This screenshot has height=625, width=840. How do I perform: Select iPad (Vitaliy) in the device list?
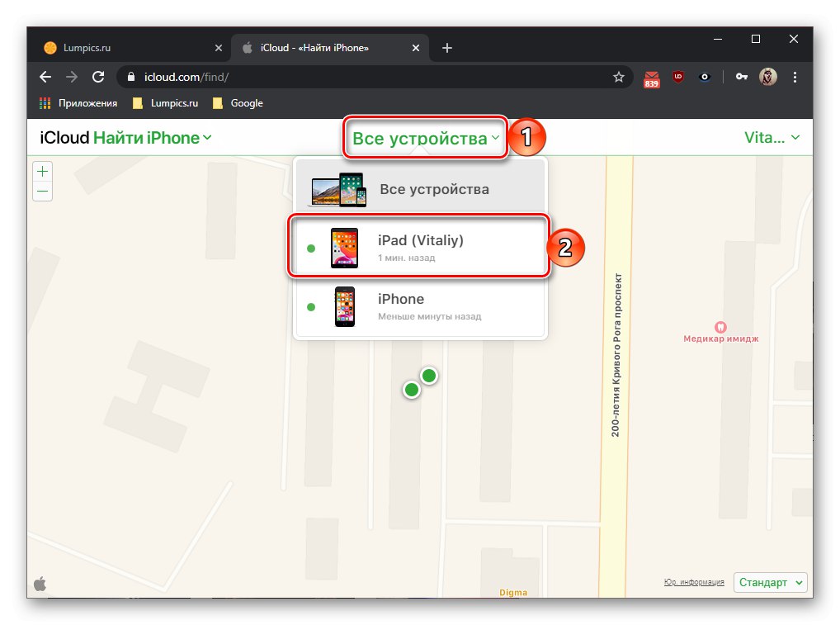coord(421,247)
